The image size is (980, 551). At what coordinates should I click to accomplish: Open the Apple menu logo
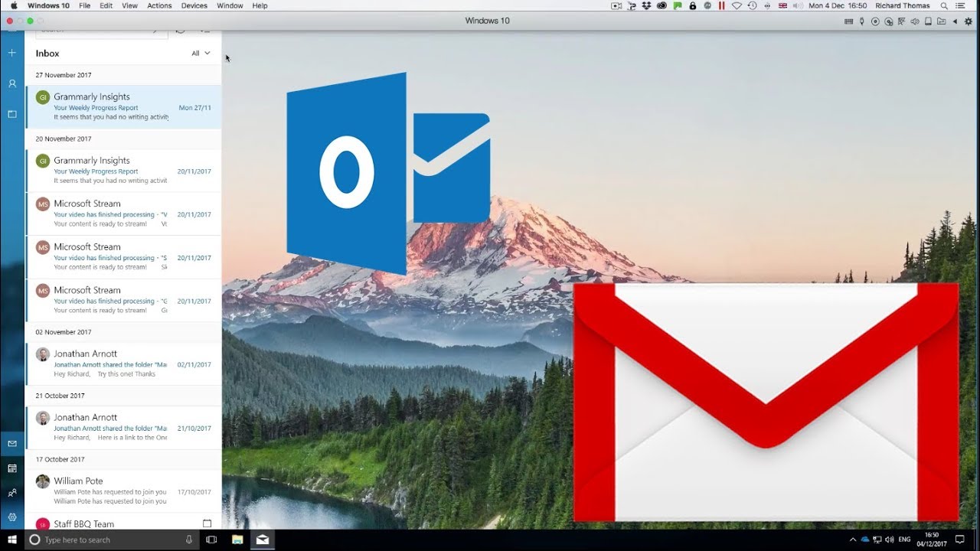13,5
